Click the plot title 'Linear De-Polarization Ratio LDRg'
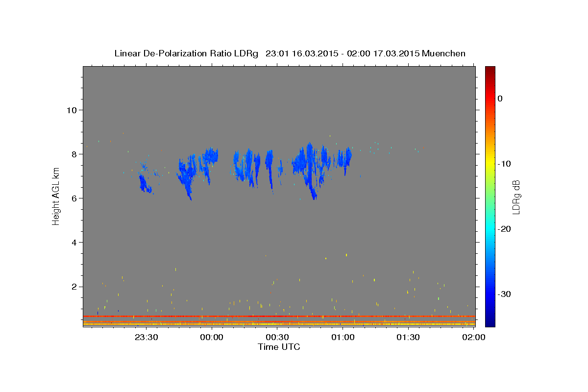588x392 pixels. pyautogui.click(x=186, y=53)
